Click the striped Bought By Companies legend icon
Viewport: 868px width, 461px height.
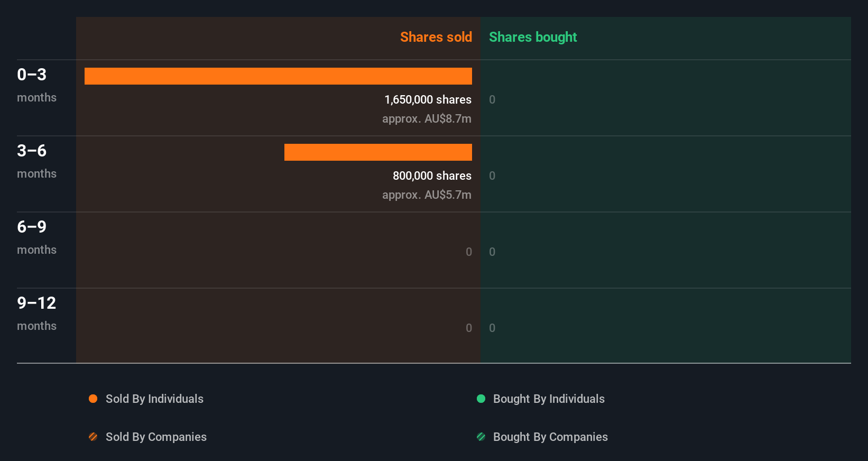click(481, 437)
